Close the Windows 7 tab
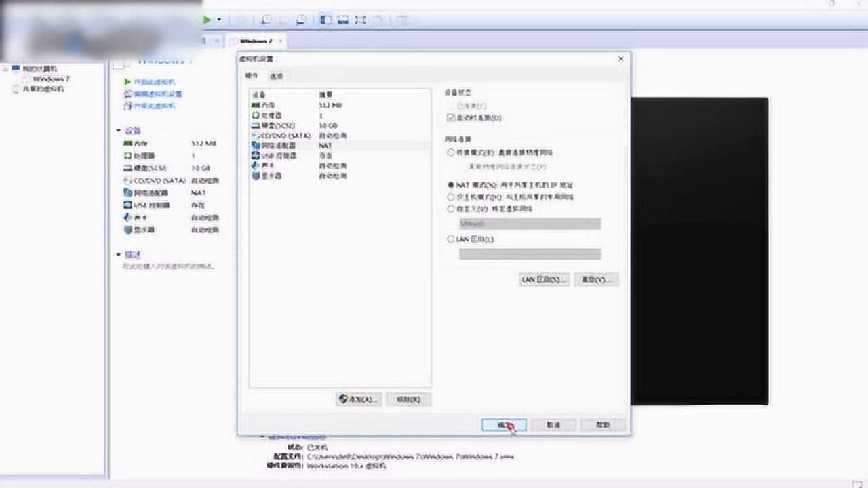Viewport: 868px width, 488px height. click(x=280, y=41)
